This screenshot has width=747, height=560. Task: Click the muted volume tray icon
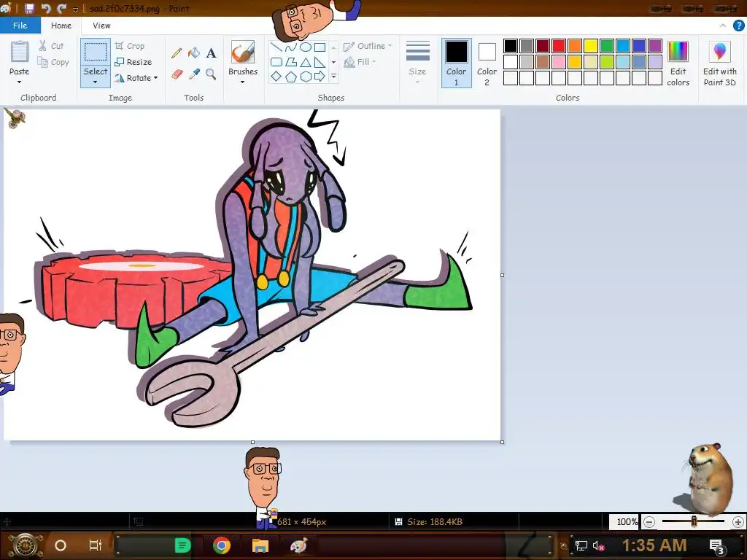pos(598,545)
